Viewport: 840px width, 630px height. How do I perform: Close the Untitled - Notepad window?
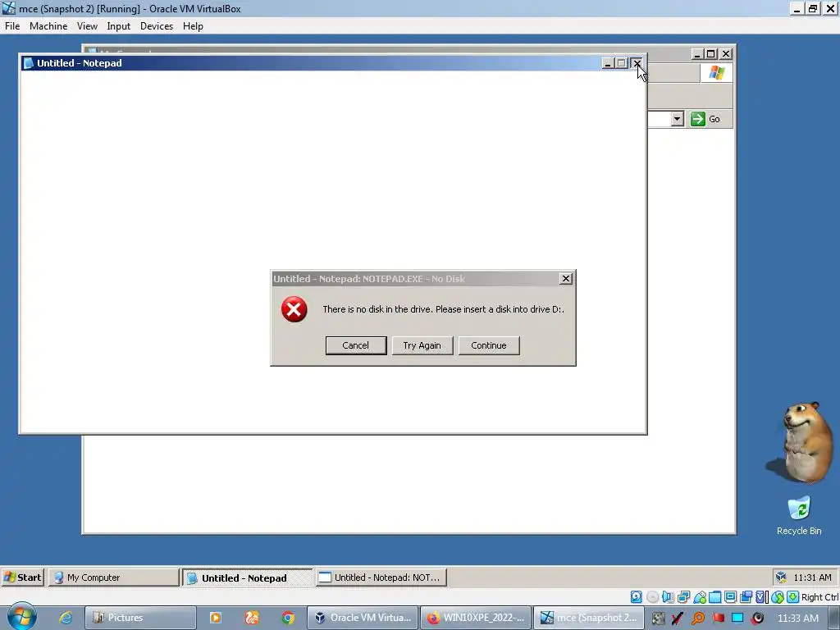[637, 63]
